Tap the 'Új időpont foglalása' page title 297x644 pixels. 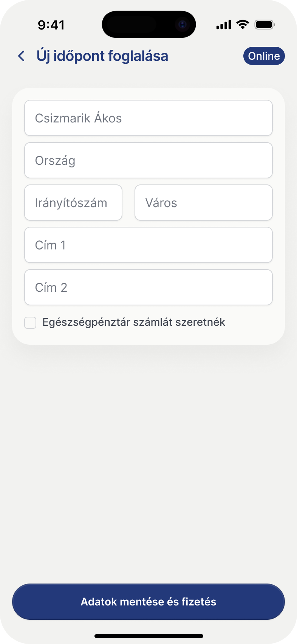(x=102, y=56)
